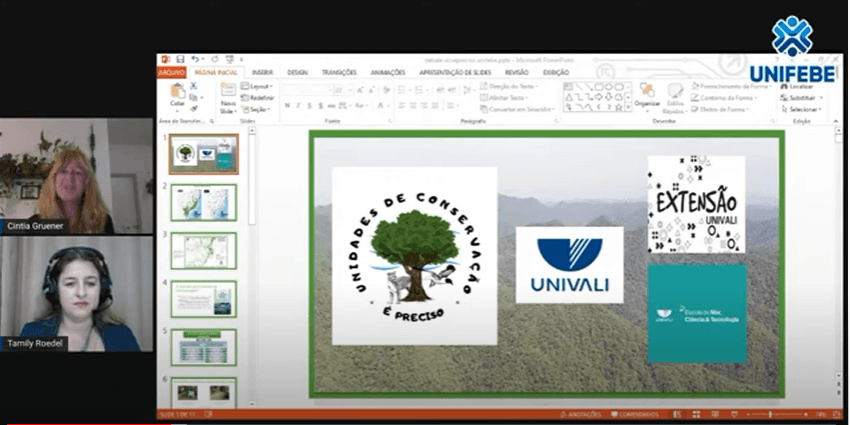
Task: Click Converter em SmartArt button
Action: point(516,109)
